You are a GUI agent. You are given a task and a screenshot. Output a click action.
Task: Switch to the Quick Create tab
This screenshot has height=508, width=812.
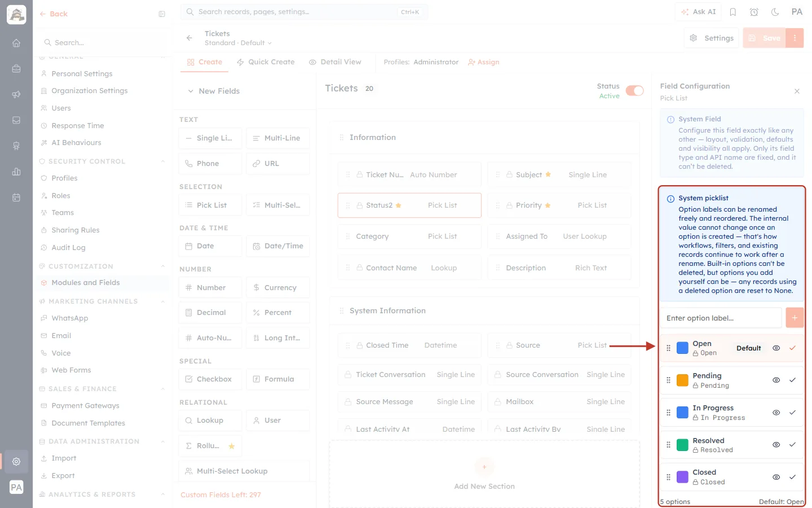[x=266, y=62]
